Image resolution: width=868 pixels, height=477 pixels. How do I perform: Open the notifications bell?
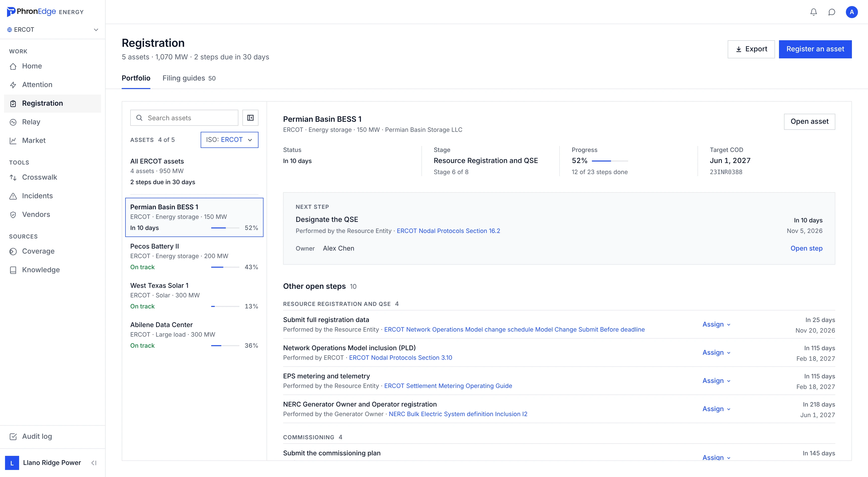tap(813, 12)
